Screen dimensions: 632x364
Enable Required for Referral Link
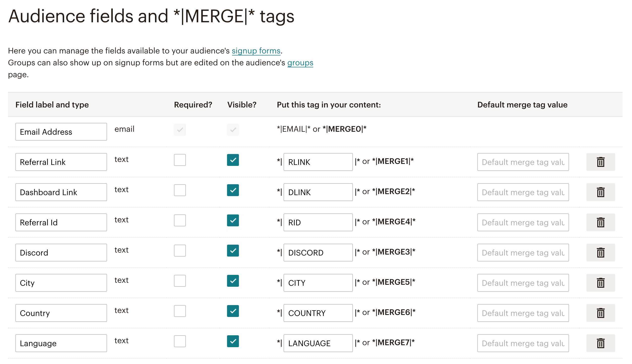pyautogui.click(x=180, y=160)
